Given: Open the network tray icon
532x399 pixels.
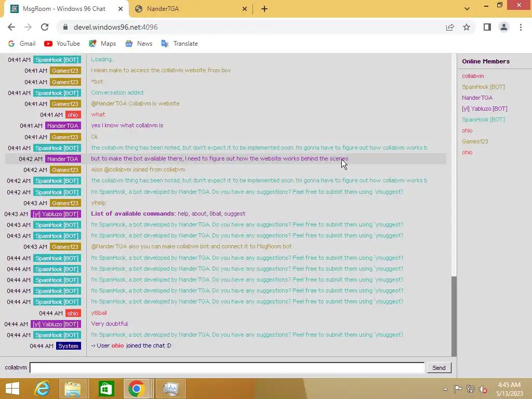Looking at the screenshot, I should (x=471, y=389).
